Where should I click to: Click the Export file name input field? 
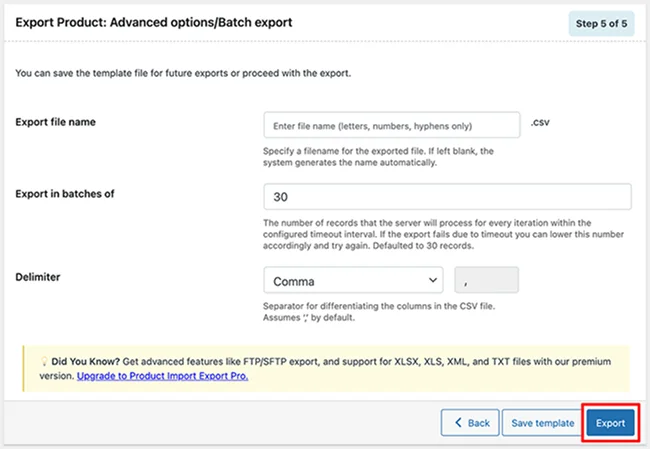391,126
